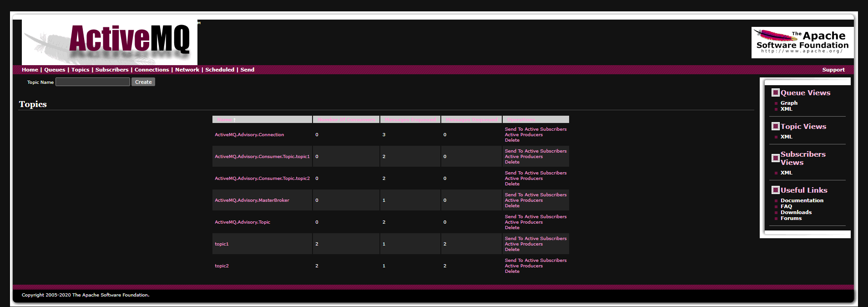This screenshot has width=868, height=307.
Task: Open the Scheduled page
Action: pyautogui.click(x=220, y=70)
